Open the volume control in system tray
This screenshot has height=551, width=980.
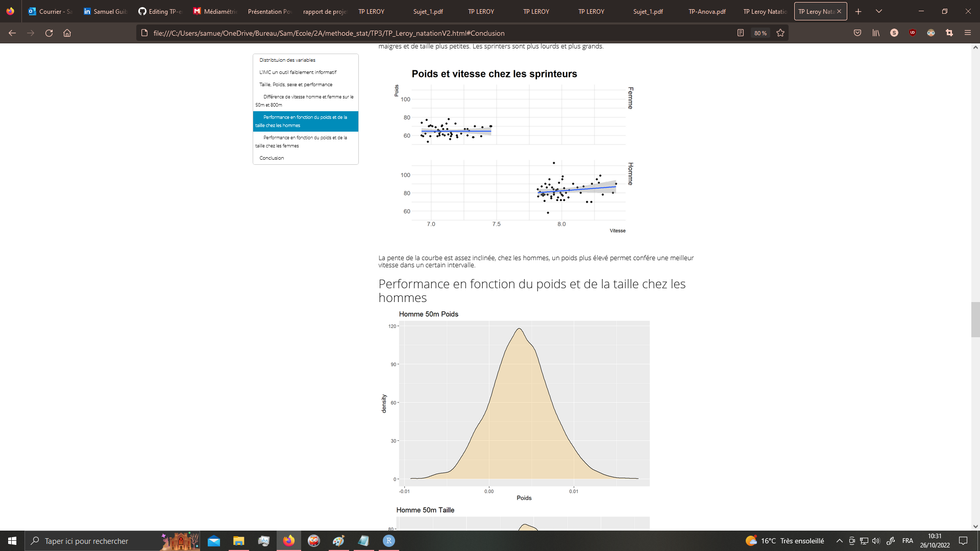coord(876,541)
